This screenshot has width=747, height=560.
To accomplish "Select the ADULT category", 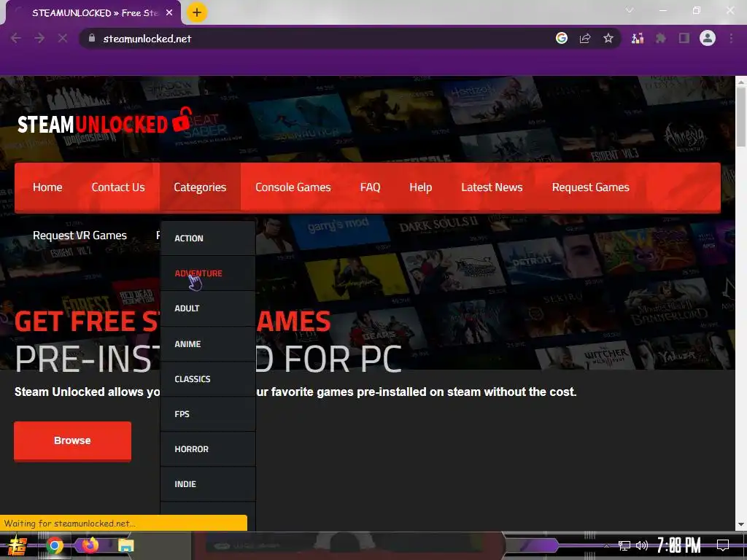I will (208, 308).
